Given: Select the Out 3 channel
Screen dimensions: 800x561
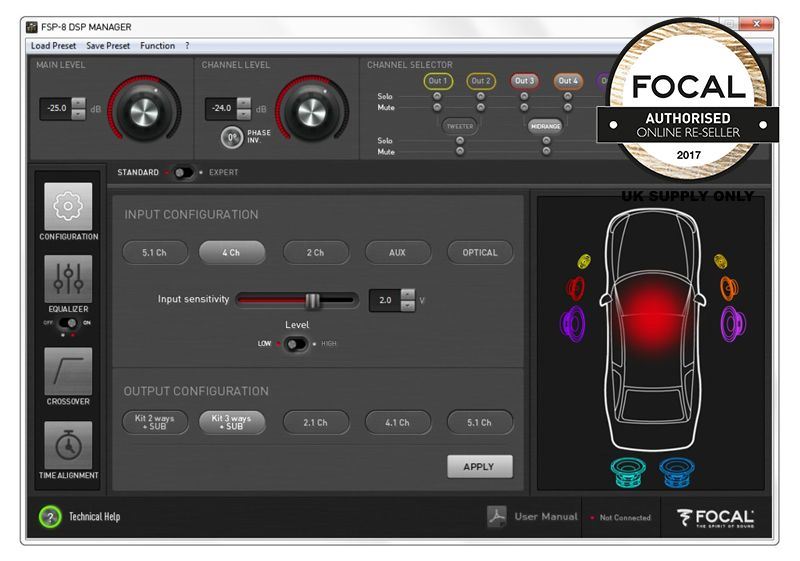Looking at the screenshot, I should click(x=524, y=81).
